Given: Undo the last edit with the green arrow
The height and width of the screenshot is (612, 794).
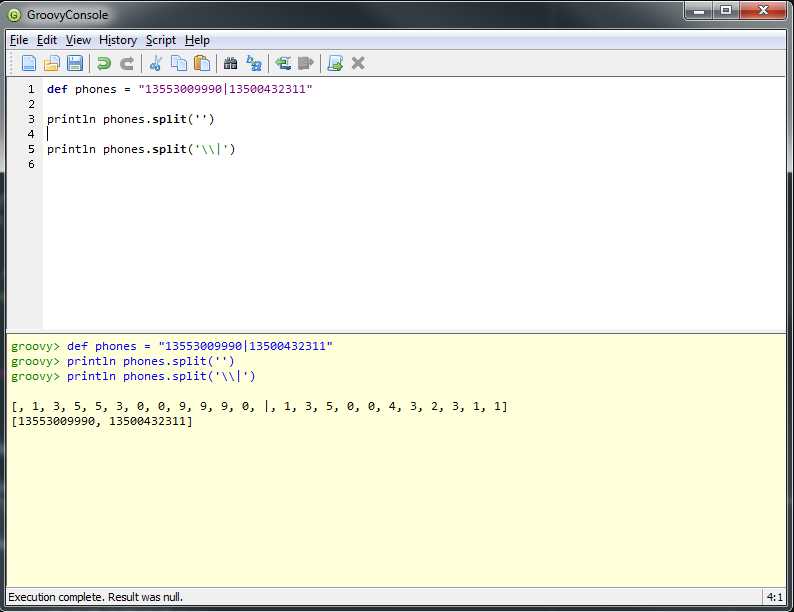Looking at the screenshot, I should coord(104,63).
